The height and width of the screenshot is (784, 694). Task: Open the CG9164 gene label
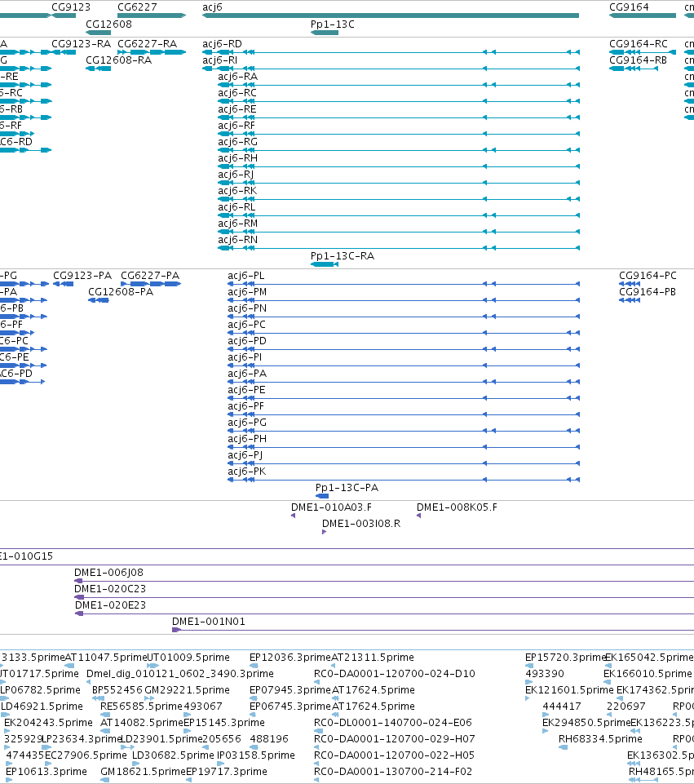pyautogui.click(x=629, y=7)
